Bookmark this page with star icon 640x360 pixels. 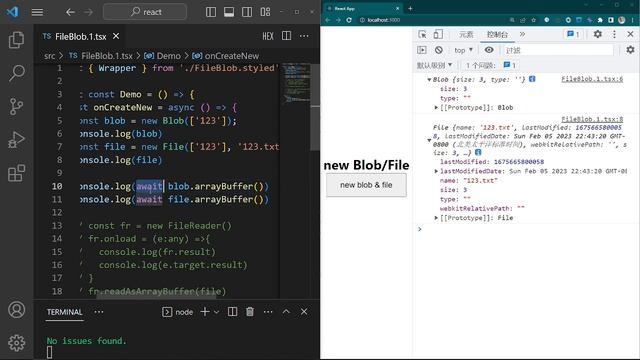tap(533, 20)
